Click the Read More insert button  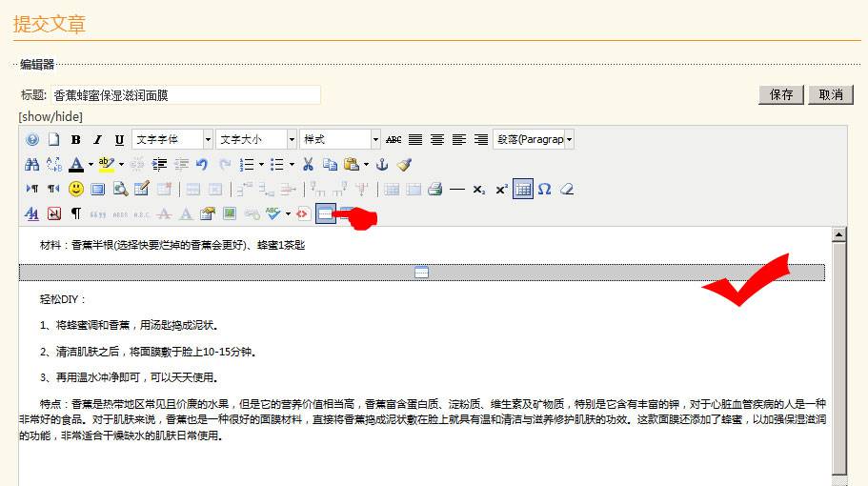coord(326,213)
